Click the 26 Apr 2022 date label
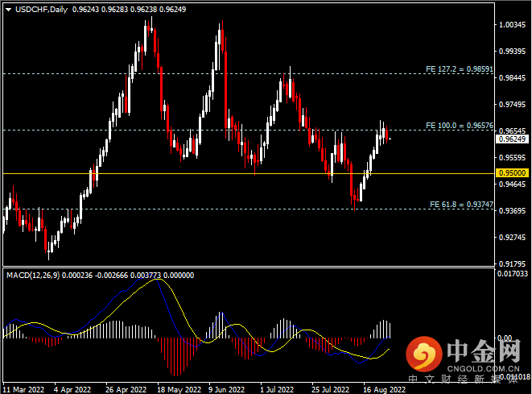 [126, 390]
